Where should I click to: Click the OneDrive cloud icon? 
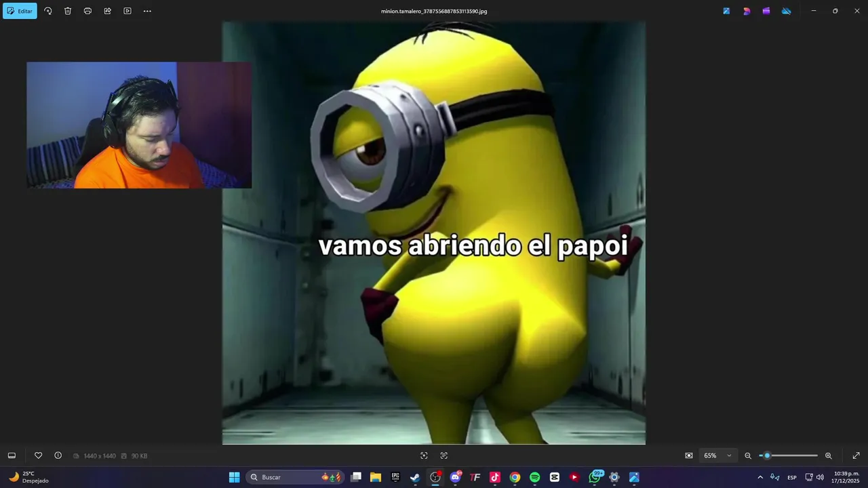click(787, 11)
